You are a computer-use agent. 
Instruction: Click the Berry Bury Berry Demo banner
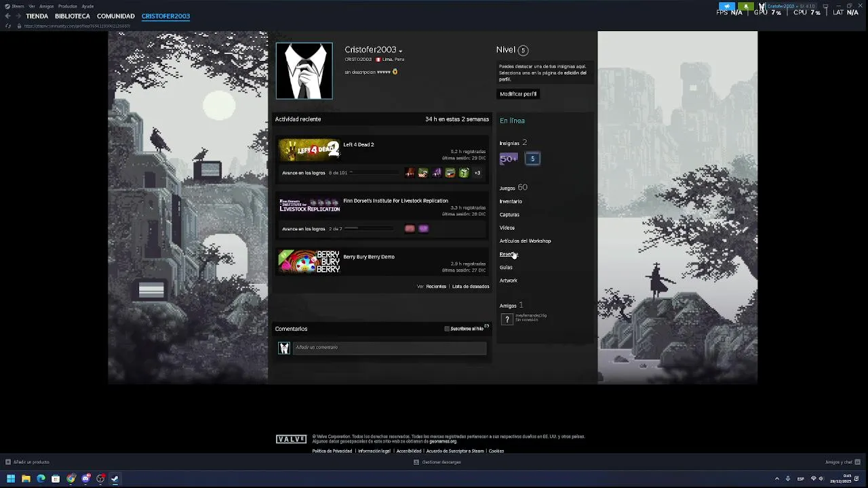point(309,262)
